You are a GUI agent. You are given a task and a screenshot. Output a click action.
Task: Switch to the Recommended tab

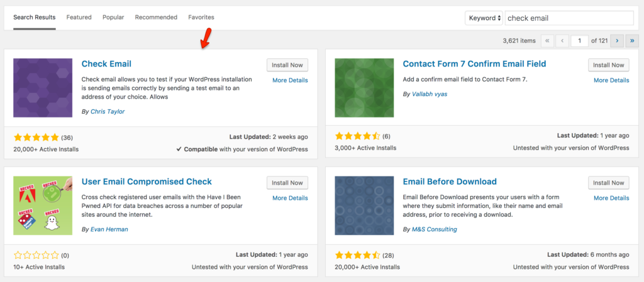click(156, 17)
